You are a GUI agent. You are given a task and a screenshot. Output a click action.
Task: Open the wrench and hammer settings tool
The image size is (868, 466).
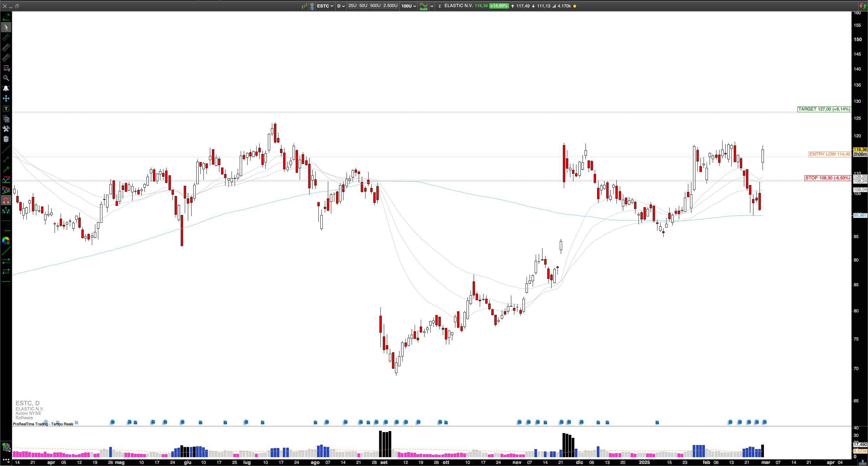(6, 129)
